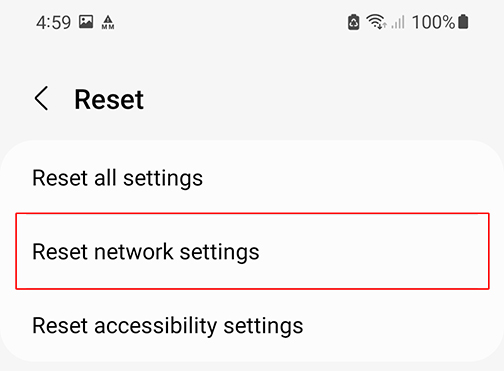The image size is (504, 371).
Task: Click the word "accessibility" in the last row
Action: [x=155, y=326]
